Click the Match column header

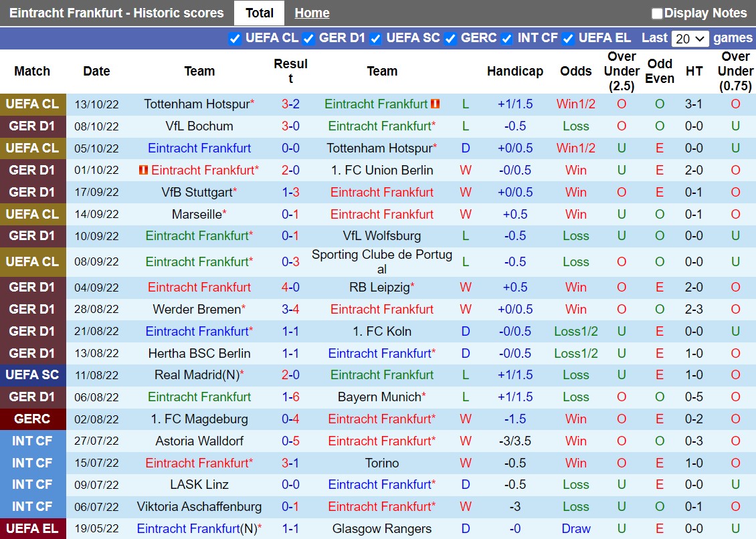[x=32, y=72]
